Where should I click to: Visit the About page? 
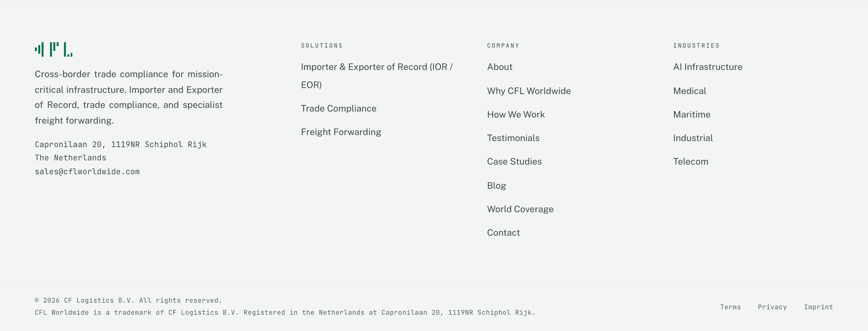(x=500, y=67)
